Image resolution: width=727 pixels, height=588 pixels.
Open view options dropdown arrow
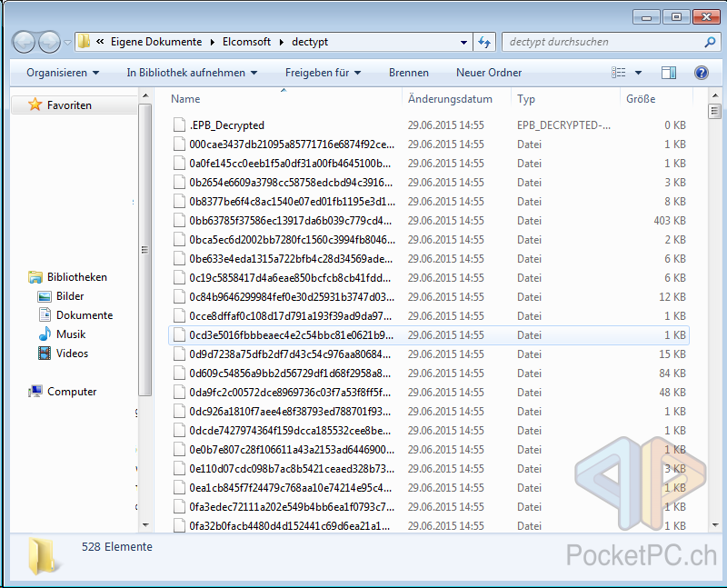[638, 73]
